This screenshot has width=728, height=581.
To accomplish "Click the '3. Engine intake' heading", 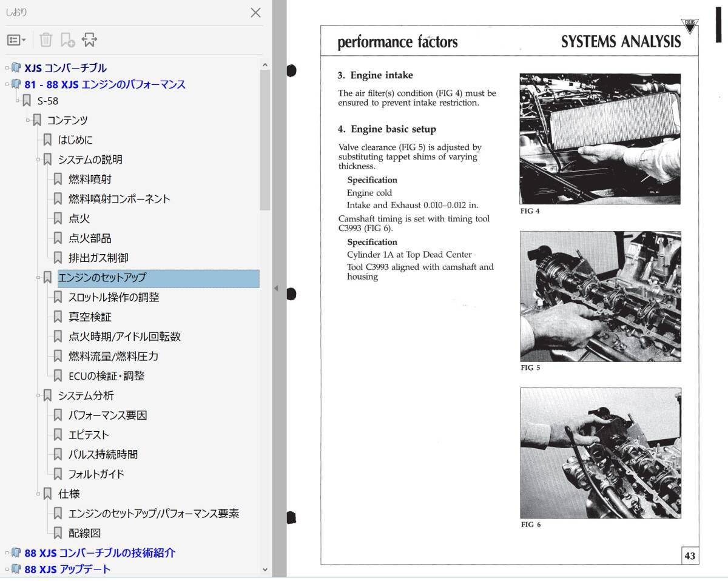I will coord(376,75).
